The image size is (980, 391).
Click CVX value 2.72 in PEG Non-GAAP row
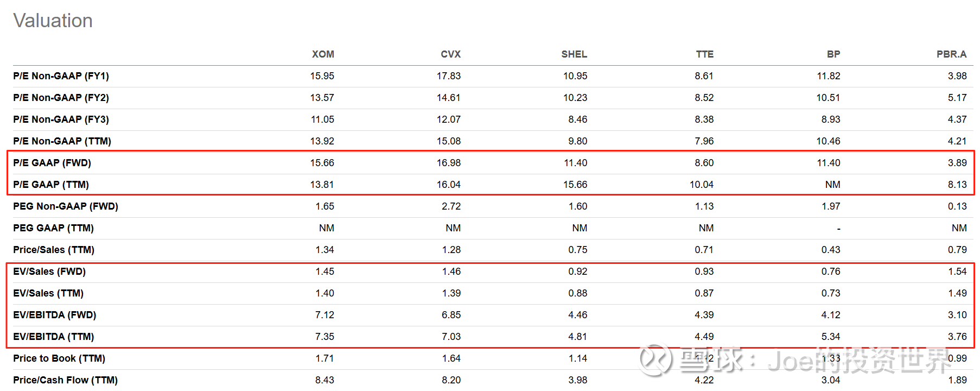(451, 206)
